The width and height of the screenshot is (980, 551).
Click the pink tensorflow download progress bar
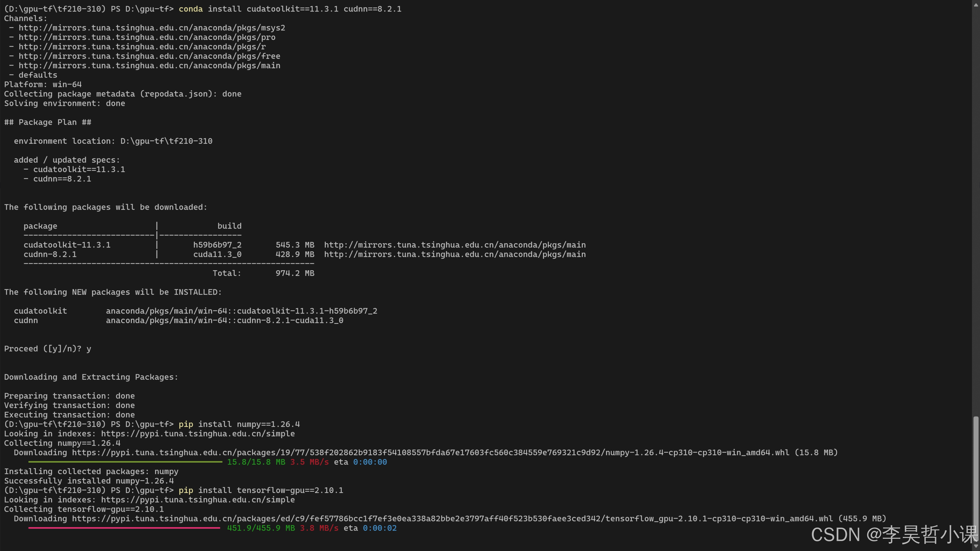point(124,528)
